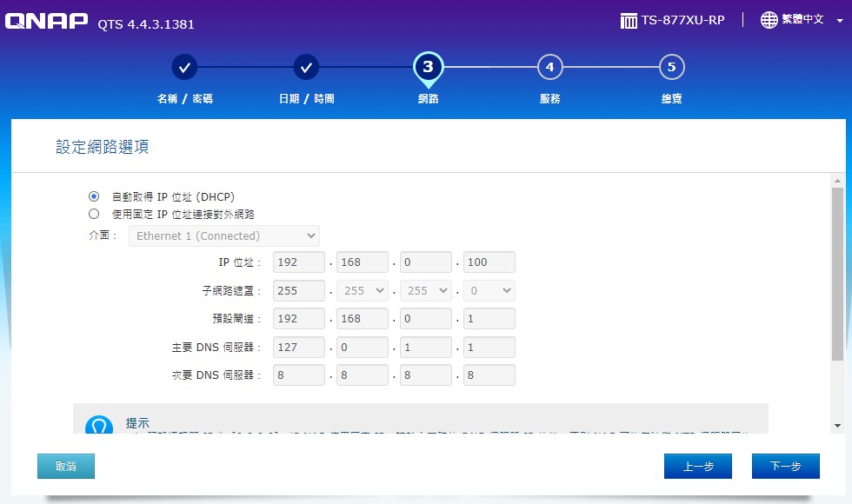Click the IP address last octet field

489,262
